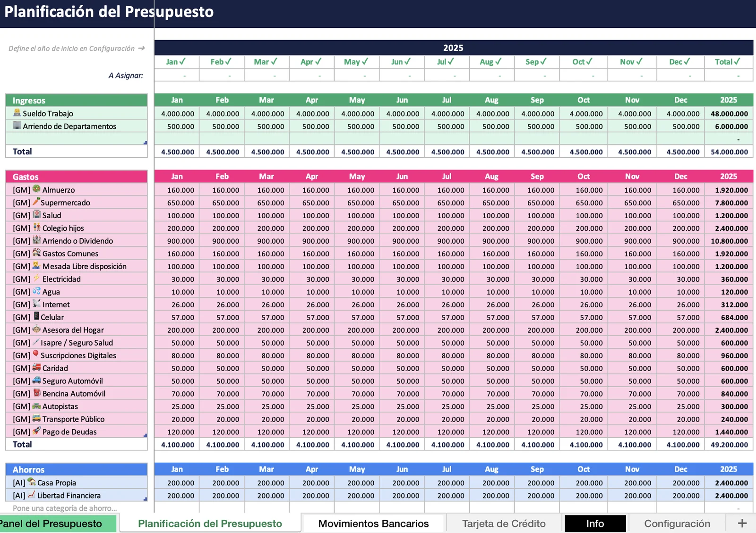Image resolution: width=756 pixels, height=533 pixels.
Task: Click the add new sheet plus button
Action: tap(742, 523)
